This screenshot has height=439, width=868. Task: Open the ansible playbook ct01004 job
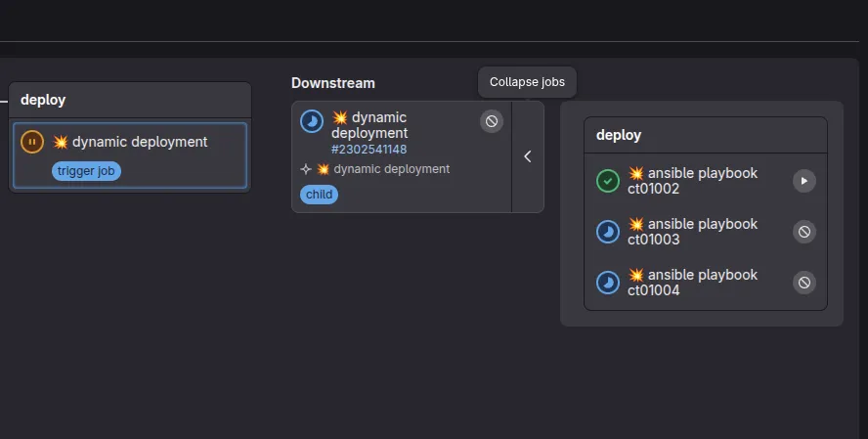pyautogui.click(x=692, y=283)
